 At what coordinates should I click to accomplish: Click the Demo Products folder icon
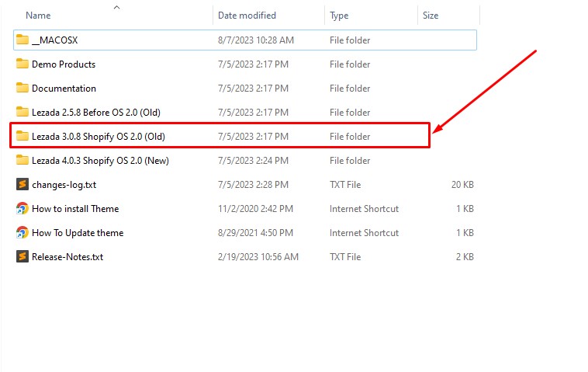click(x=22, y=64)
